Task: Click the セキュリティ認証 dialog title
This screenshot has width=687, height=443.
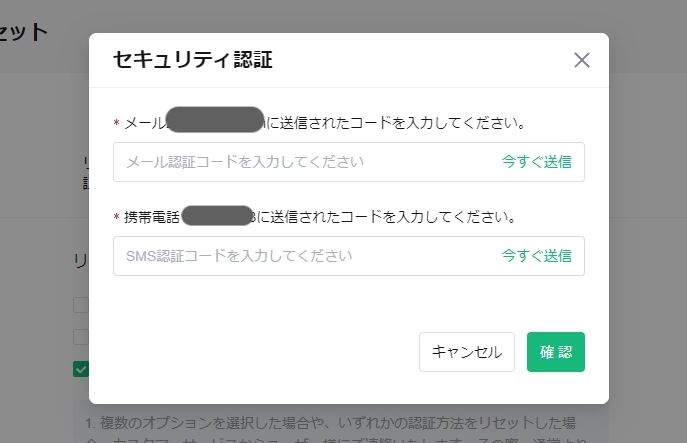Action: pyautogui.click(x=193, y=60)
